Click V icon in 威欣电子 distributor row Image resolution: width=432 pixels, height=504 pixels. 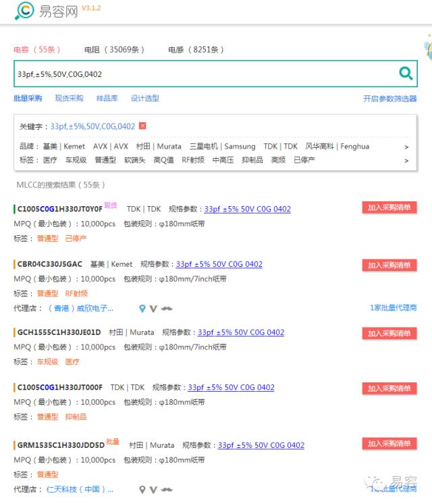(153, 309)
